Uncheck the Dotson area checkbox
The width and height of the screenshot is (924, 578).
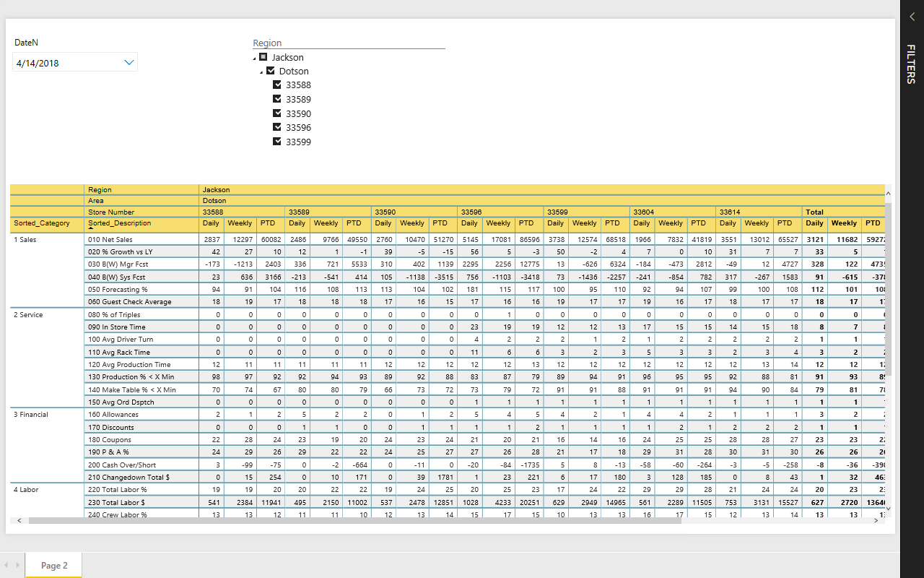(271, 71)
